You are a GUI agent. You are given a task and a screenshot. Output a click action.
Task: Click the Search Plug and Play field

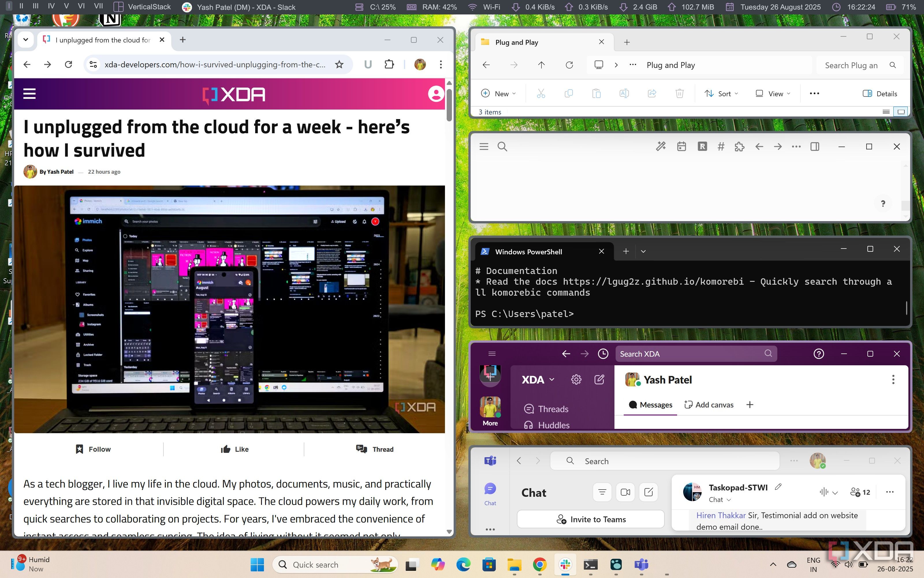pyautogui.click(x=860, y=65)
